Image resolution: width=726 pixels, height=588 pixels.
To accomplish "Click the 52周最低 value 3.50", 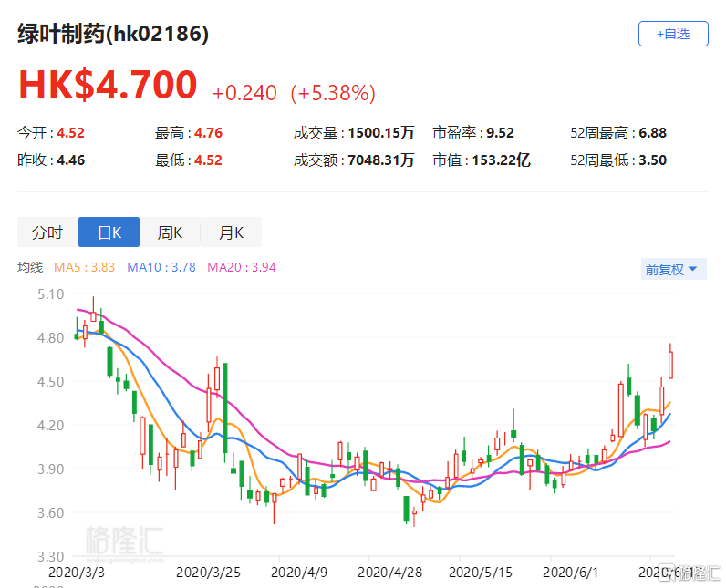I will [x=652, y=160].
